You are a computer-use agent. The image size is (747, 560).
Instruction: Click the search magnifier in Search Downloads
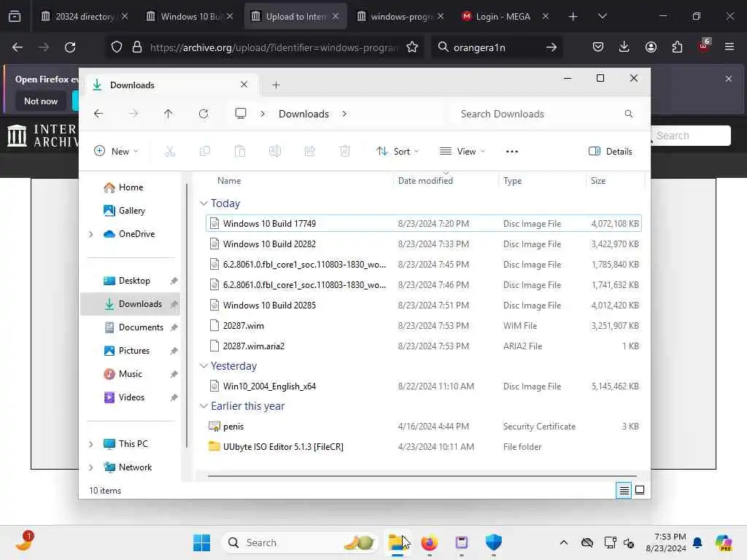[628, 114]
